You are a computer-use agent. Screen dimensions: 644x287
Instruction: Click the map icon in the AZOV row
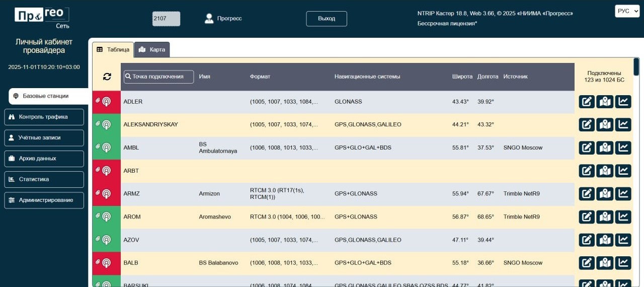coord(605,240)
